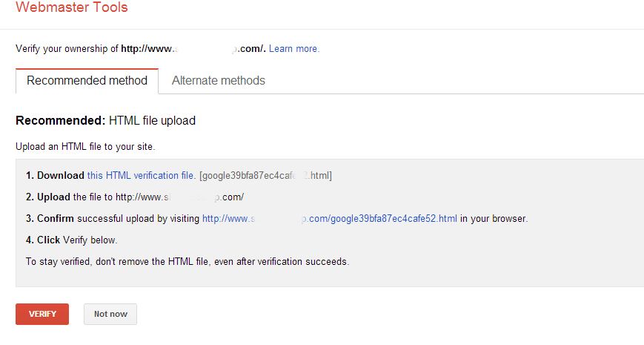Click the Webmaster Tools heading
644x345 pixels.
point(72,7)
